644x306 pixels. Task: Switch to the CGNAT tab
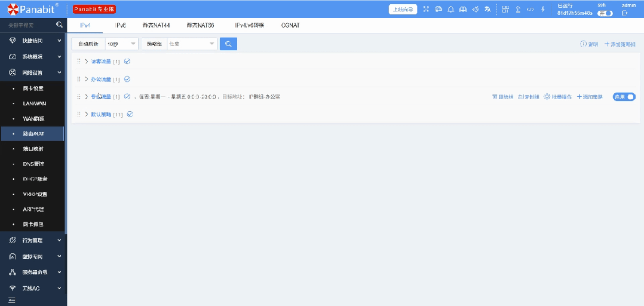290,26
